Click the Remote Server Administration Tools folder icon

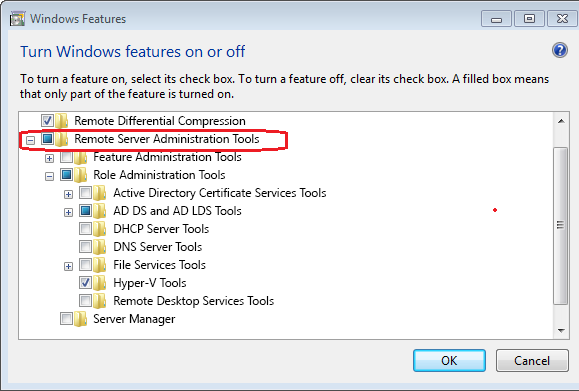pos(61,139)
